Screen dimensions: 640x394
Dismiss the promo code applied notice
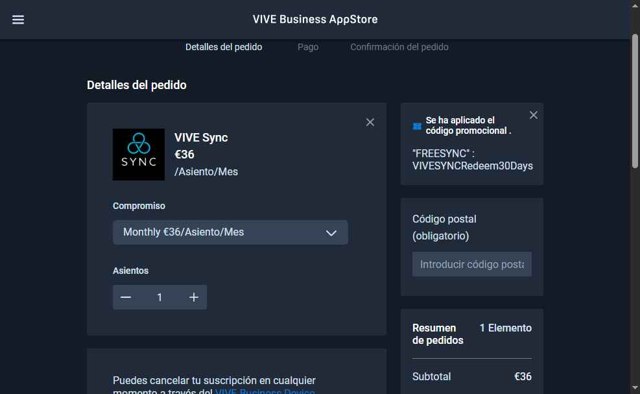pos(533,115)
